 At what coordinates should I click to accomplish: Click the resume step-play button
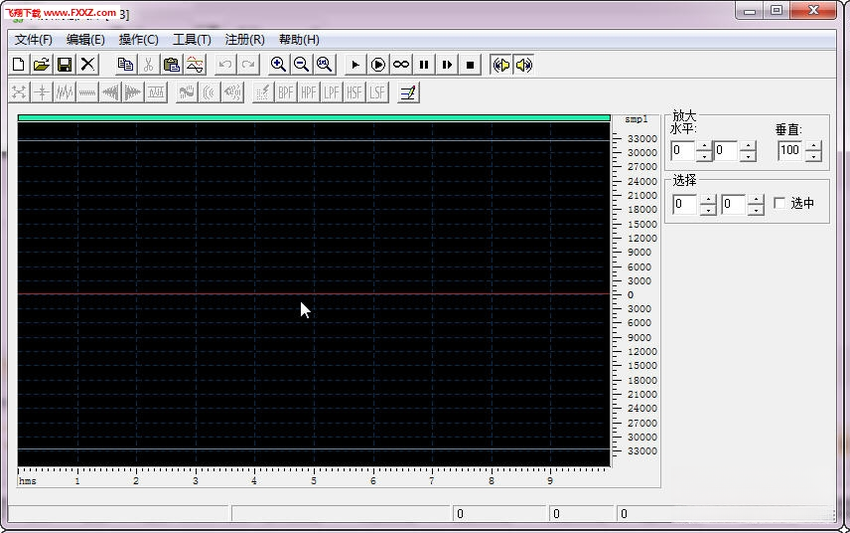pos(447,65)
